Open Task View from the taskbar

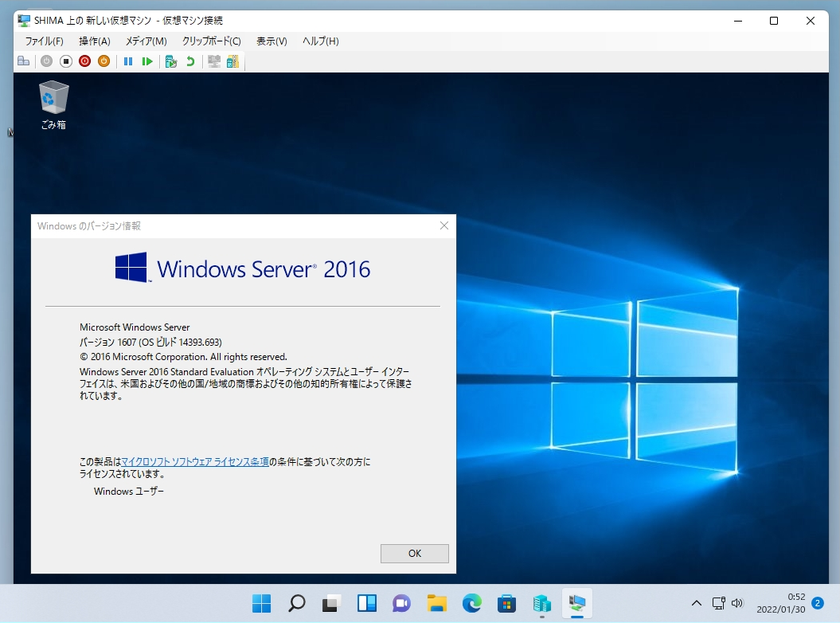pos(331,604)
